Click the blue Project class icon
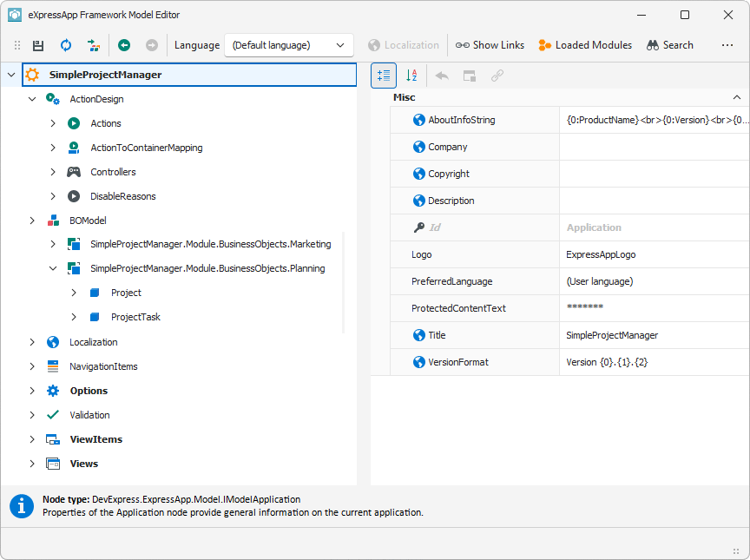 click(x=95, y=293)
